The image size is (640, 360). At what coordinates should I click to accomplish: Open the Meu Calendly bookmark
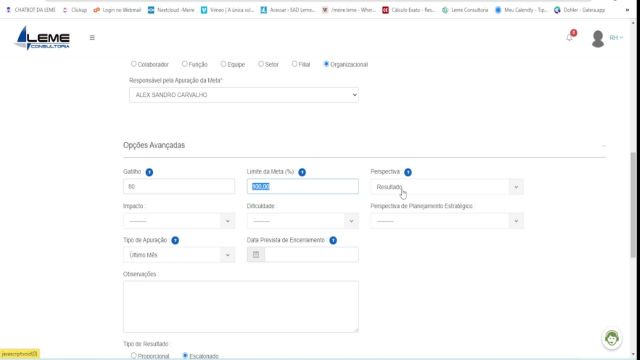(x=521, y=10)
